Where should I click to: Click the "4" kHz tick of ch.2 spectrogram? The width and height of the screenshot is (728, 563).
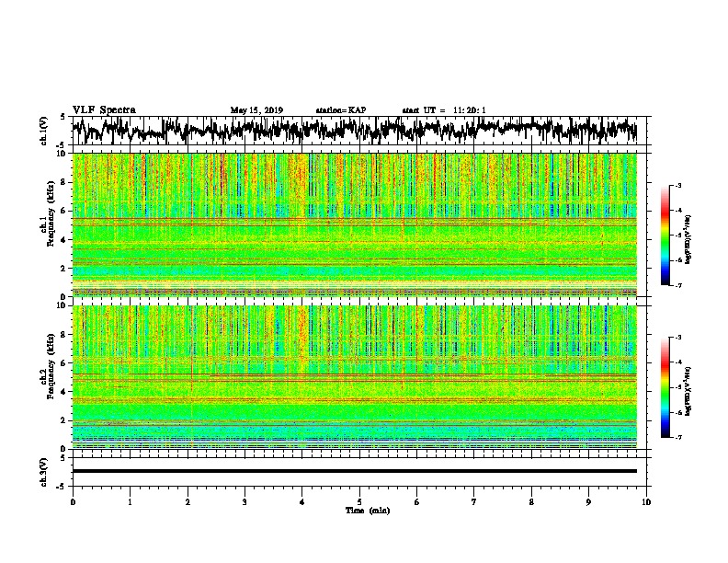coord(64,392)
